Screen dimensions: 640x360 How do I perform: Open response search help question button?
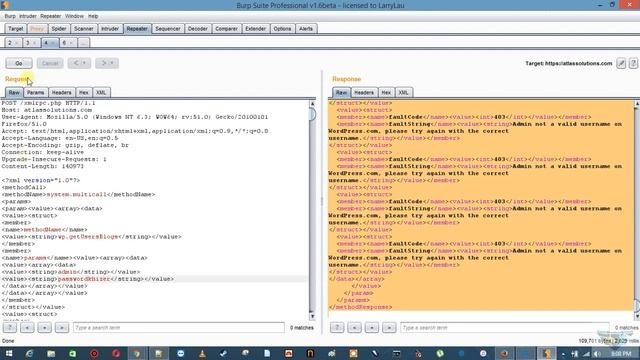coord(337,328)
